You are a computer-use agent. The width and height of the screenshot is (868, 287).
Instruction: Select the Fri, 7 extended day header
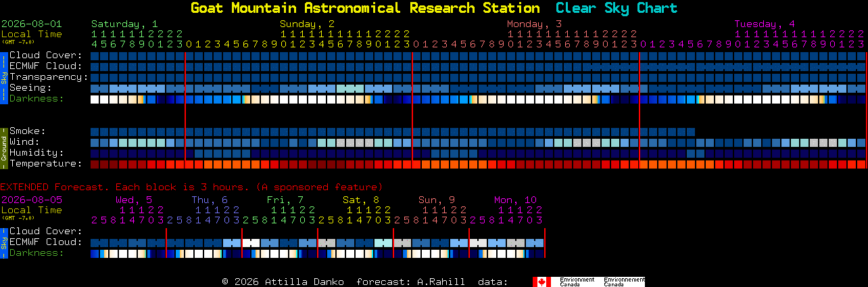(285, 200)
